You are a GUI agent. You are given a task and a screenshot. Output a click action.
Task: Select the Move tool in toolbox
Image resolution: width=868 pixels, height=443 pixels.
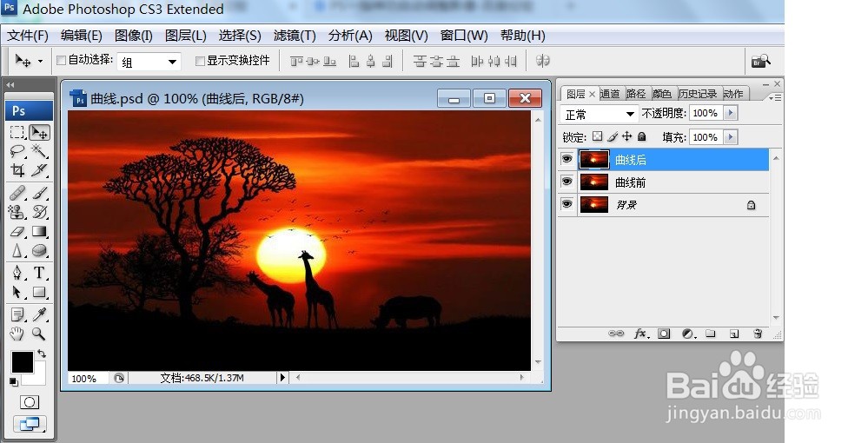click(x=39, y=132)
